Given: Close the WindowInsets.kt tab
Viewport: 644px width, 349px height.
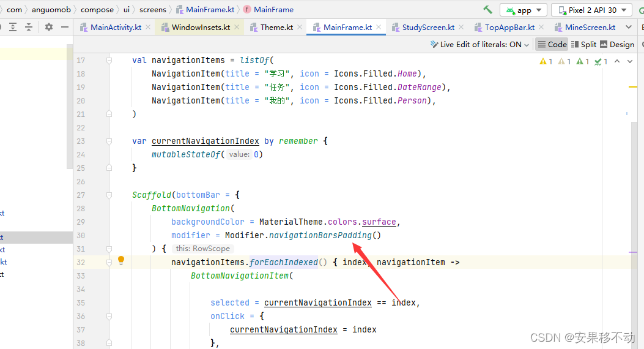Looking at the screenshot, I should pyautogui.click(x=237, y=27).
